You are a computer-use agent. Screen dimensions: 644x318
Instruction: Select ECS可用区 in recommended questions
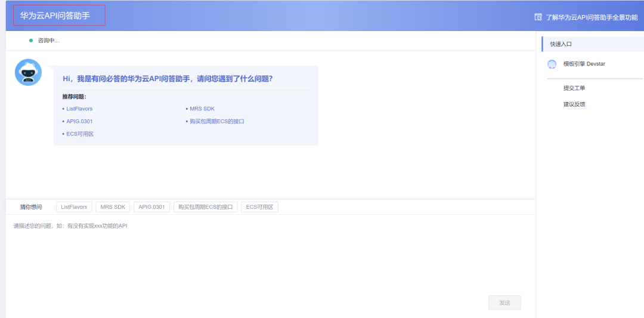click(x=80, y=134)
